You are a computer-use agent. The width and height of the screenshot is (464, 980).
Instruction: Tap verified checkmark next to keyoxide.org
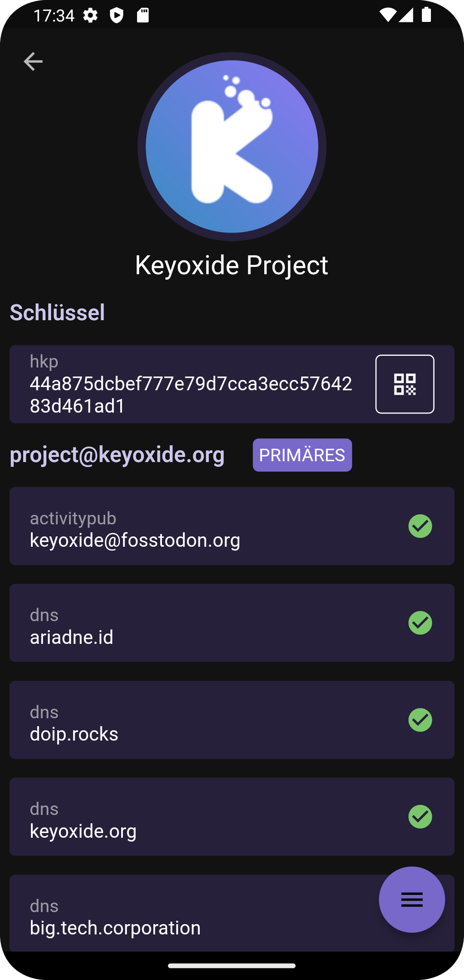[420, 816]
